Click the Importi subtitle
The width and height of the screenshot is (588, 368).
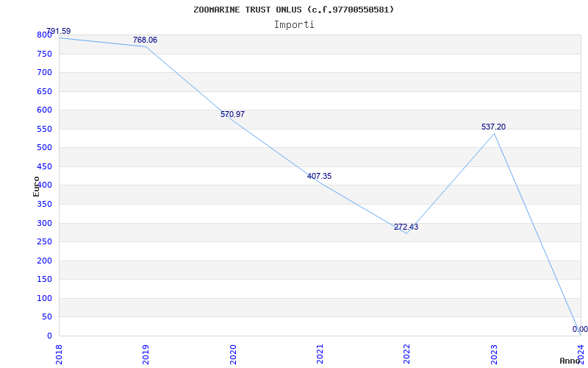click(294, 25)
